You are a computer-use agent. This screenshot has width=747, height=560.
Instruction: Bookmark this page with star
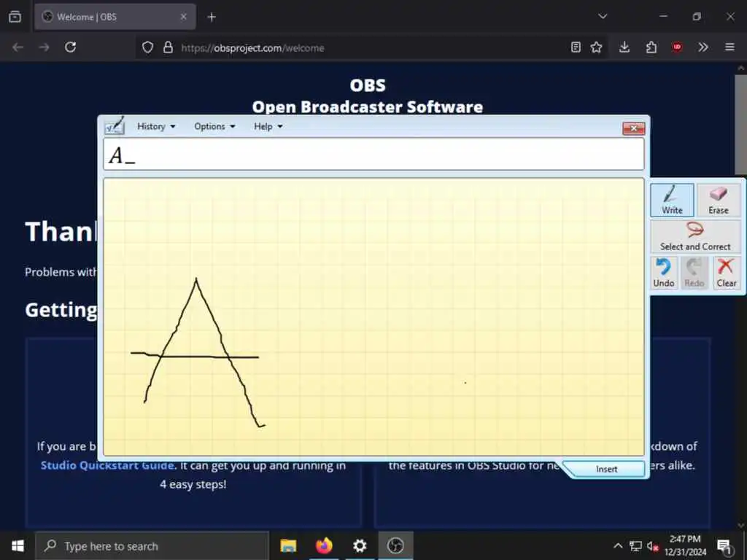(596, 47)
